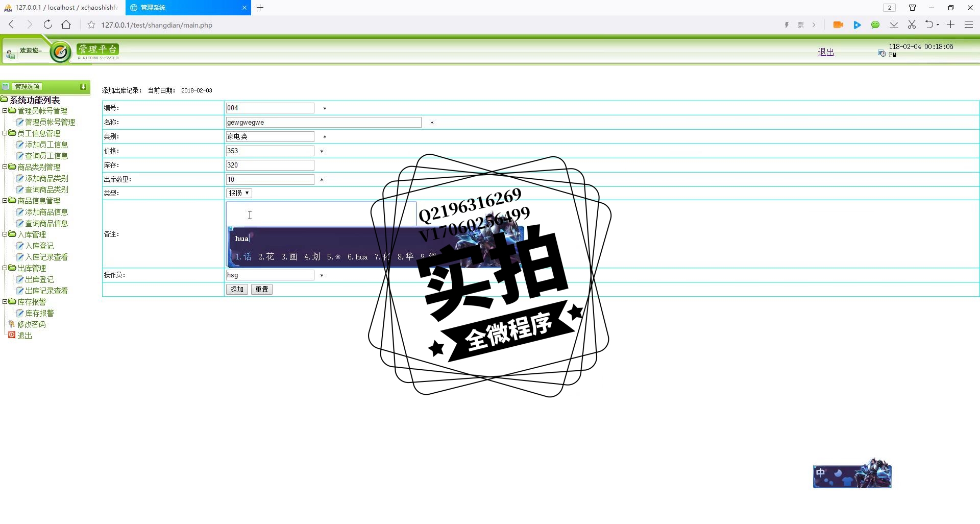
Task: Click the 名称 field containing gewgwegwe
Action: [x=324, y=122]
